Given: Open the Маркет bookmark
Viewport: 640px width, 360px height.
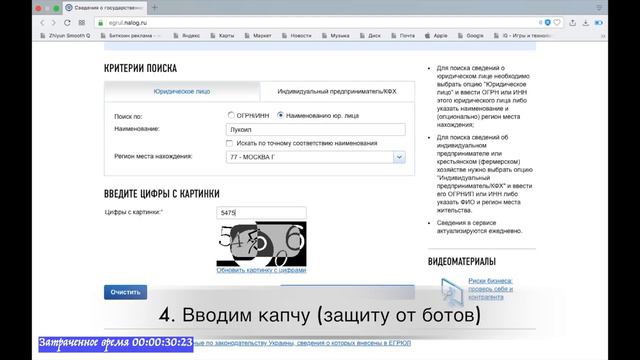Looking at the screenshot, I should (258, 36).
